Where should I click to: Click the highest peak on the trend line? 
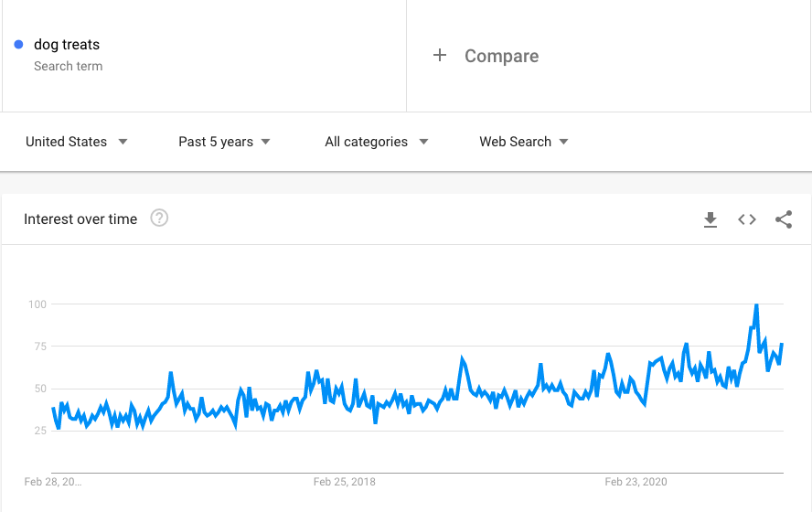(x=756, y=305)
